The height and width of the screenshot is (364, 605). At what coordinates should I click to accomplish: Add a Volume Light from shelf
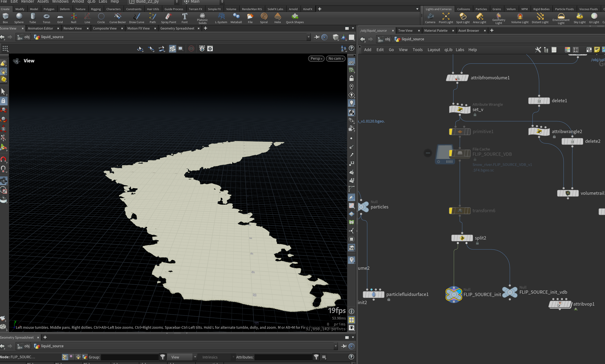pos(520,18)
